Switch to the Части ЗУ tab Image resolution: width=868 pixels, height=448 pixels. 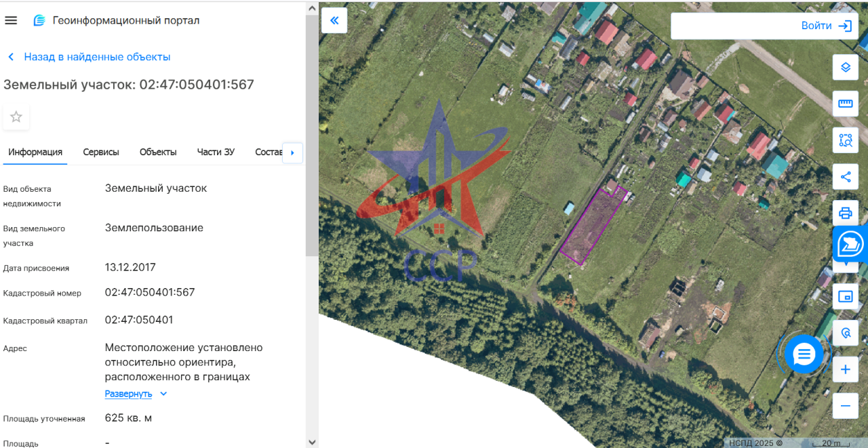click(x=216, y=152)
